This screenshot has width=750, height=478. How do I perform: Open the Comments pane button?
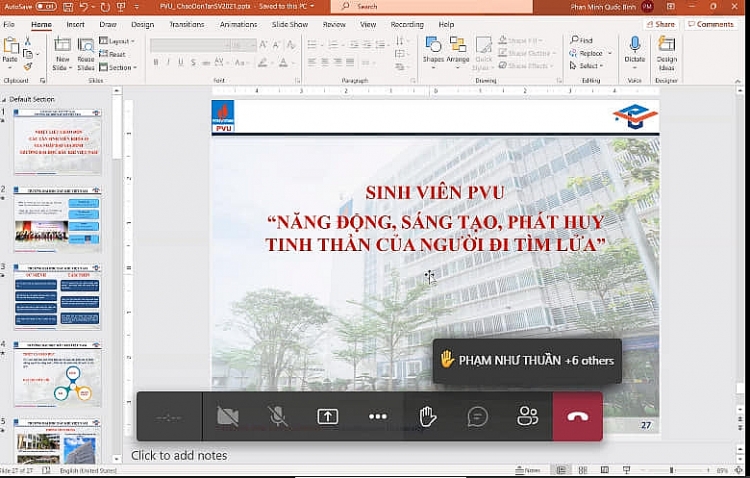(x=711, y=24)
